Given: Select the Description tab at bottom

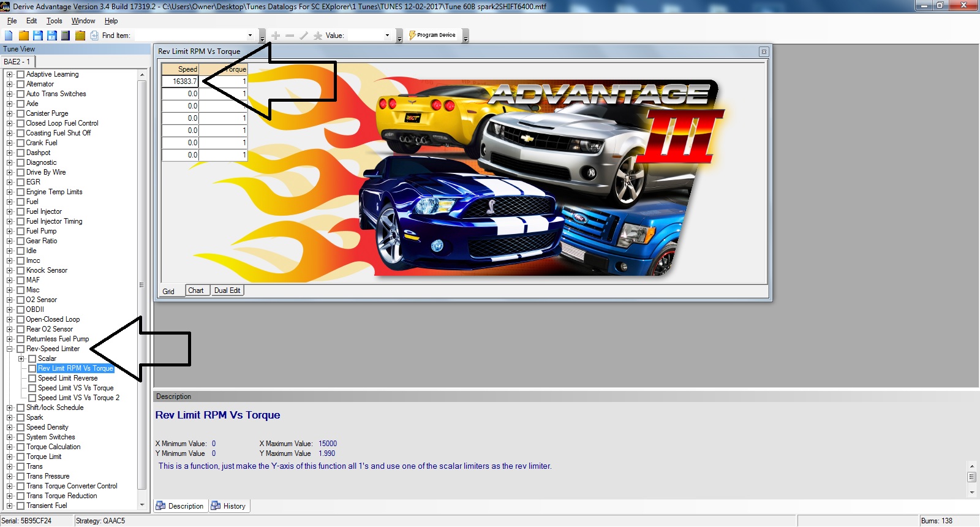Looking at the screenshot, I should [x=180, y=506].
